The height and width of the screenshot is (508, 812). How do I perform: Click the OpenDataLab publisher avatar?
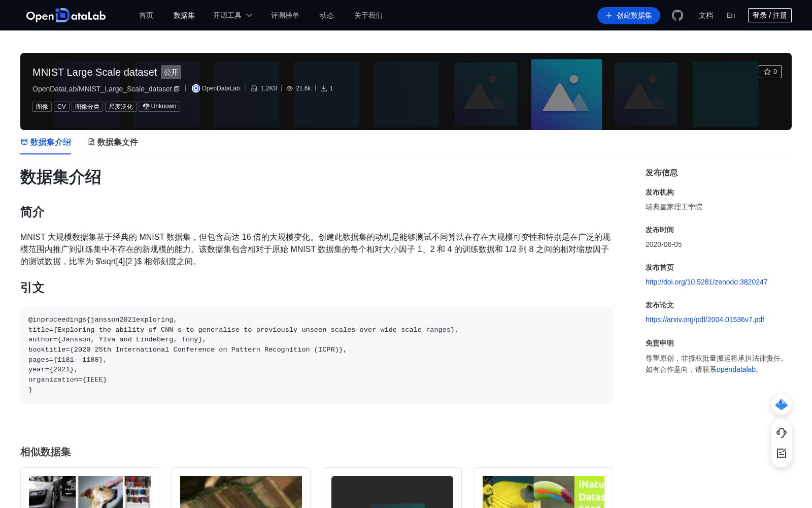(195, 88)
